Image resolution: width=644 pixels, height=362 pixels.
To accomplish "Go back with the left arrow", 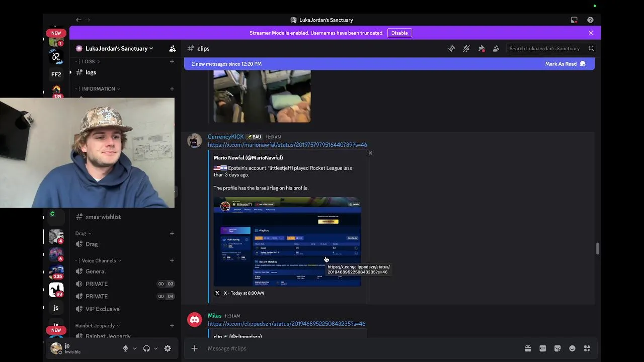I will click(78, 20).
